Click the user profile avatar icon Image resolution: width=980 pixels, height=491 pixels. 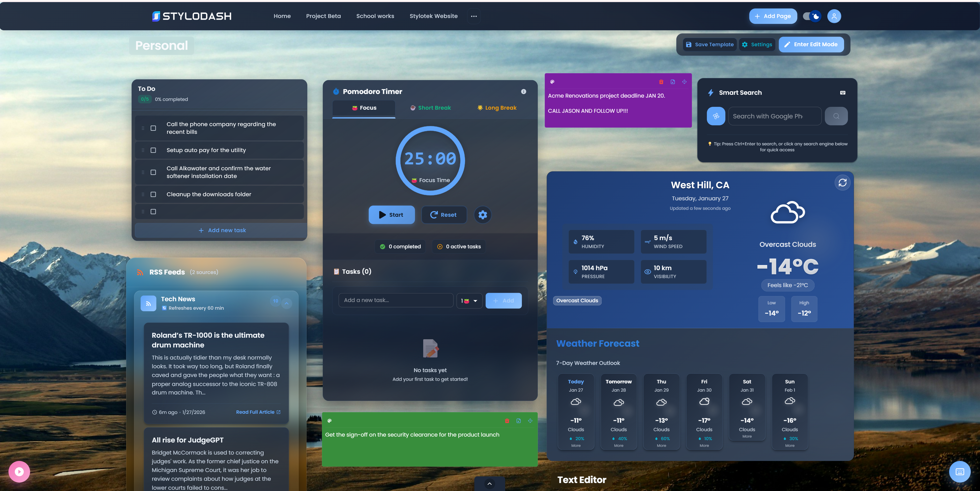834,16
